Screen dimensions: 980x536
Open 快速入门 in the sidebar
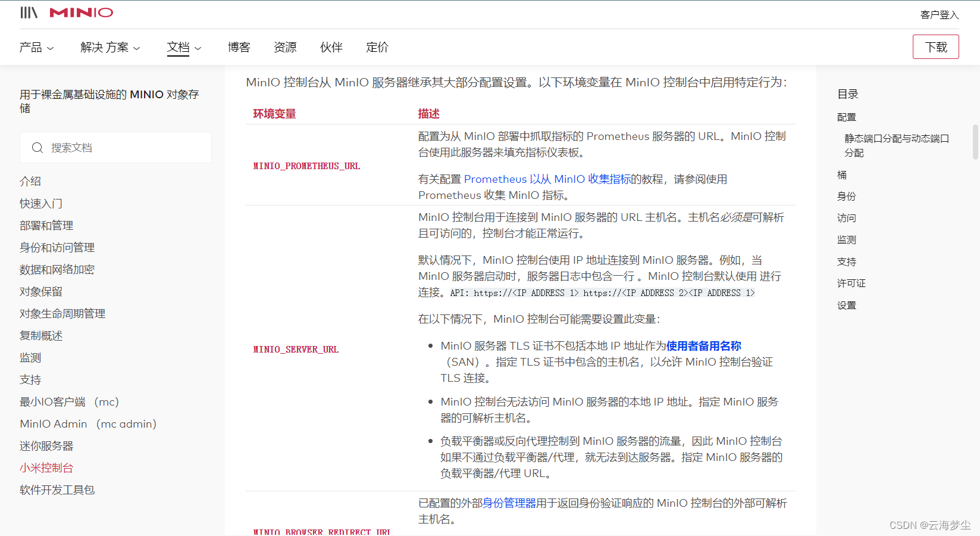41,203
